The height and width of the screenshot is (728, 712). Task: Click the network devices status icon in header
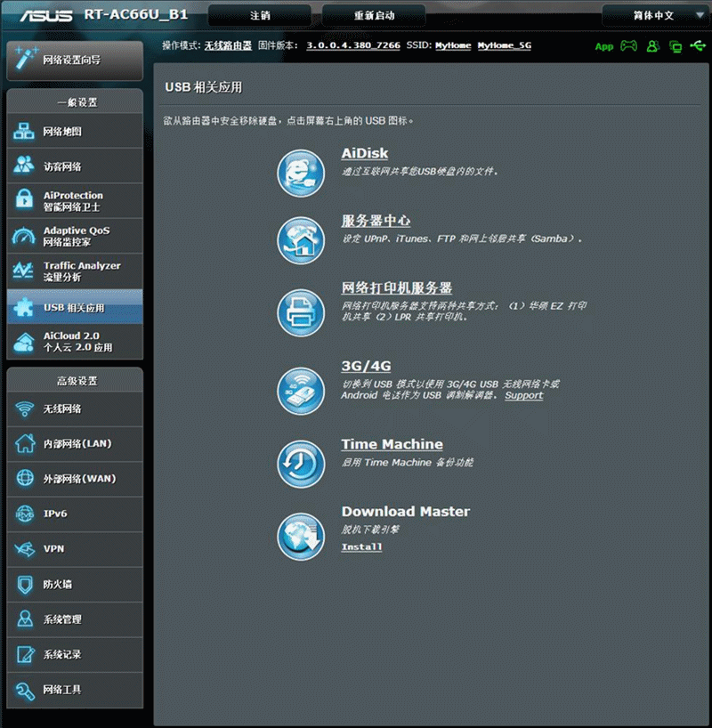676,46
